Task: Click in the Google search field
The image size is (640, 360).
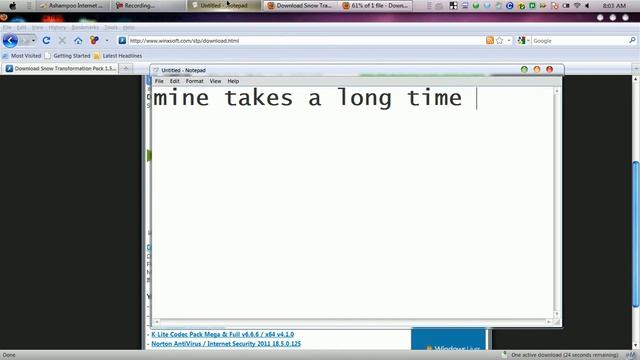Action: pos(580,40)
